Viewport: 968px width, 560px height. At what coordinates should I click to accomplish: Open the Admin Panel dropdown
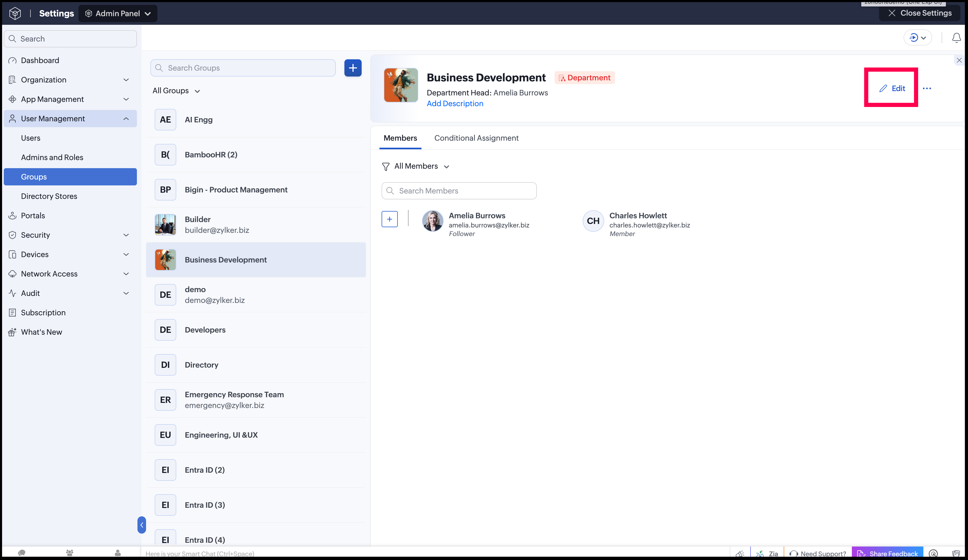[117, 13]
